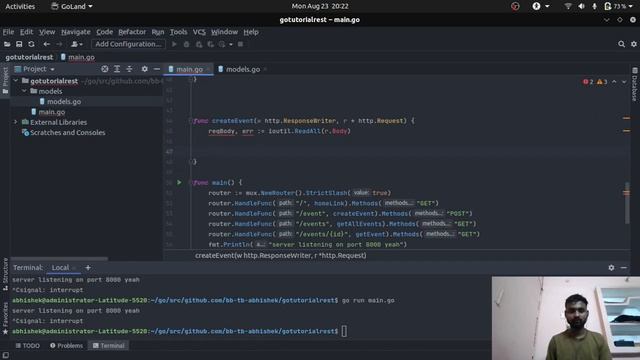Add a new terminal session tab

tap(88, 268)
